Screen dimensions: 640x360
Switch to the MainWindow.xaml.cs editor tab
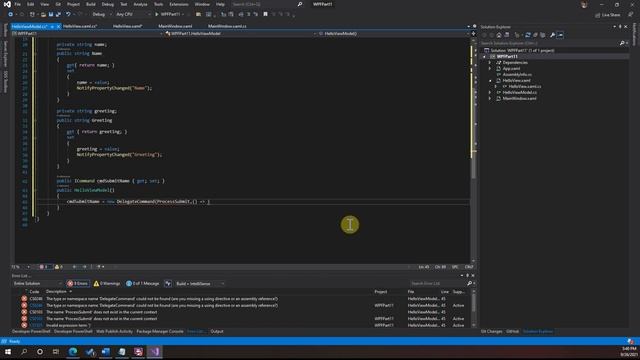click(x=227, y=26)
